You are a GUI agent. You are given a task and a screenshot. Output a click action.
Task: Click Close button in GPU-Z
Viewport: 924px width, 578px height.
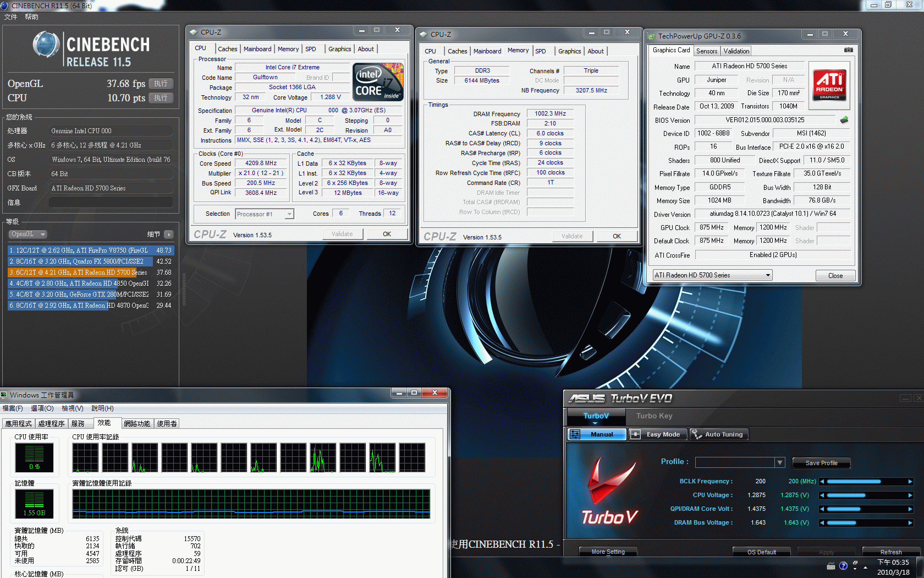pos(835,276)
